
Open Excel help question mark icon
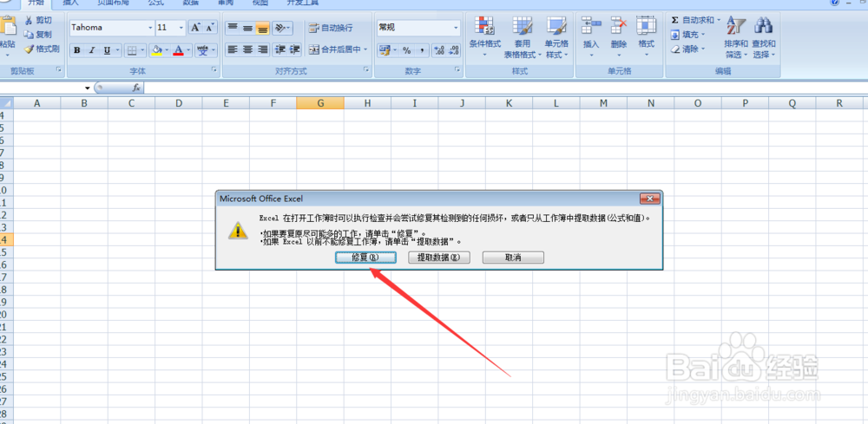tap(834, 3)
